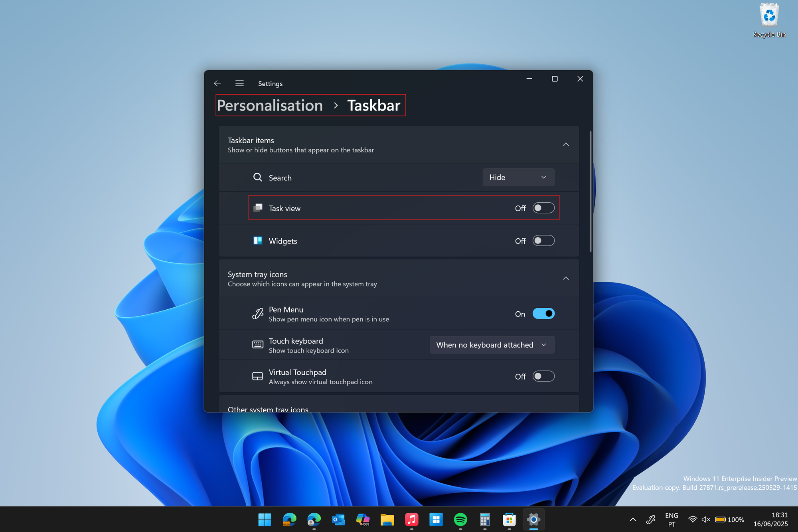The image size is (798, 532).
Task: Turn on the Task view toggle
Action: (x=543, y=208)
